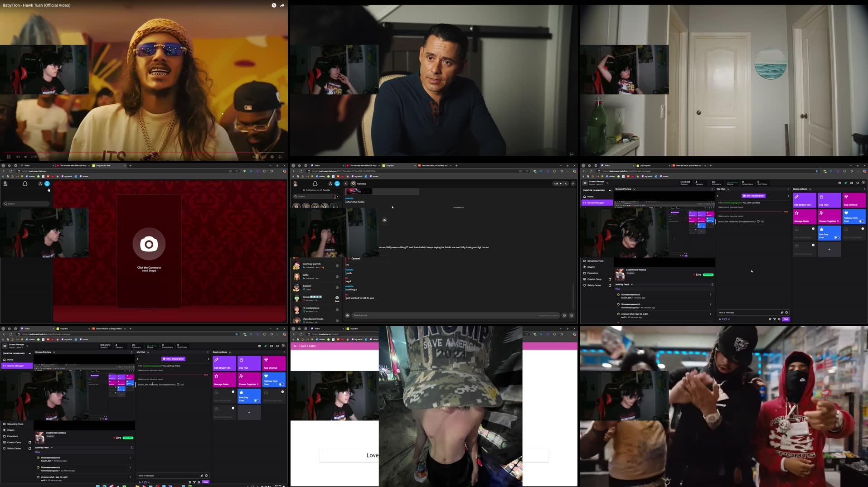The width and height of the screenshot is (868, 487).
Task: Open My Chat kebab menu in 0:35:01 dashboard
Action: point(788,189)
